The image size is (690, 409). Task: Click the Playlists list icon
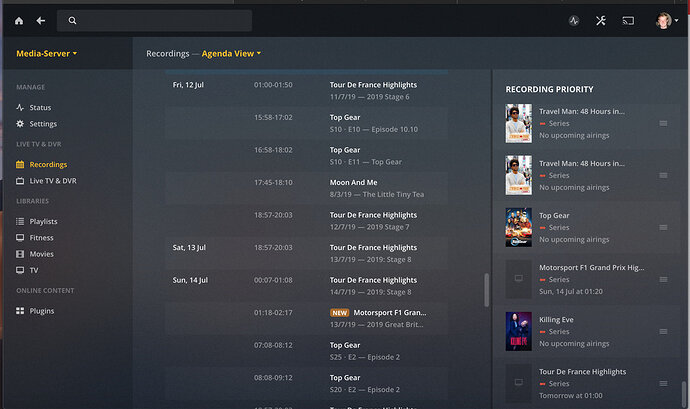[x=20, y=221]
